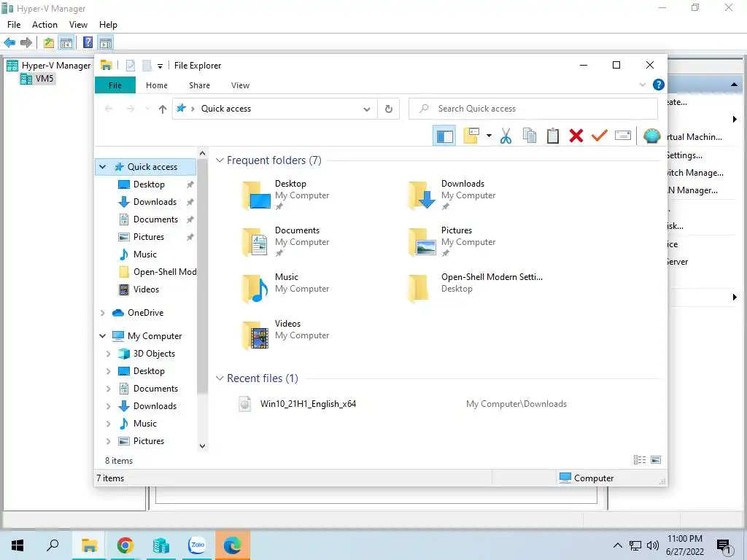Click Hyper-V Manager up one level icon
The image size is (747, 560).
click(48, 43)
